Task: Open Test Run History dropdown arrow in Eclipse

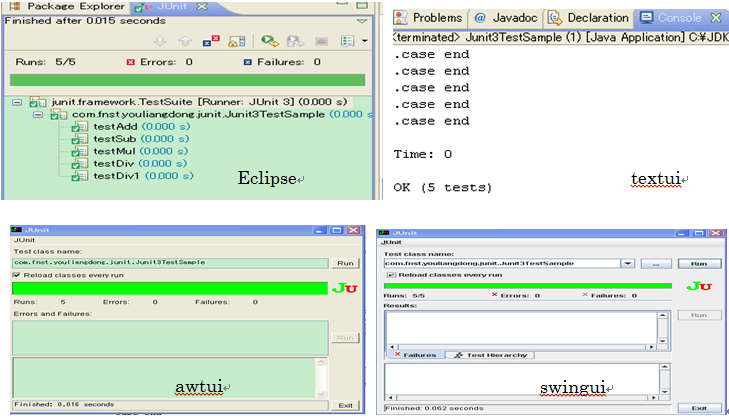Action: click(x=364, y=41)
